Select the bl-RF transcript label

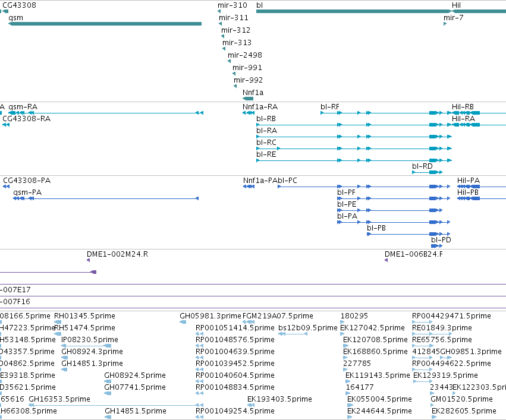click(330, 107)
